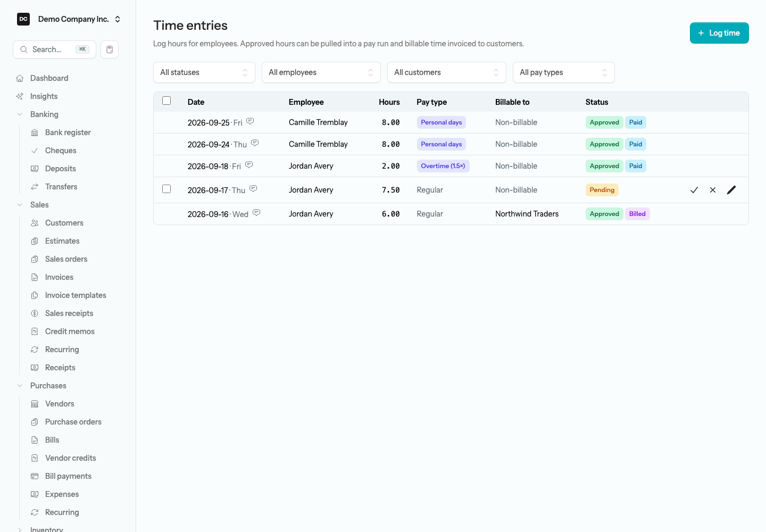Approve the pending 2026-09-17 entry checkmark
This screenshot has height=532, width=766.
pos(694,190)
